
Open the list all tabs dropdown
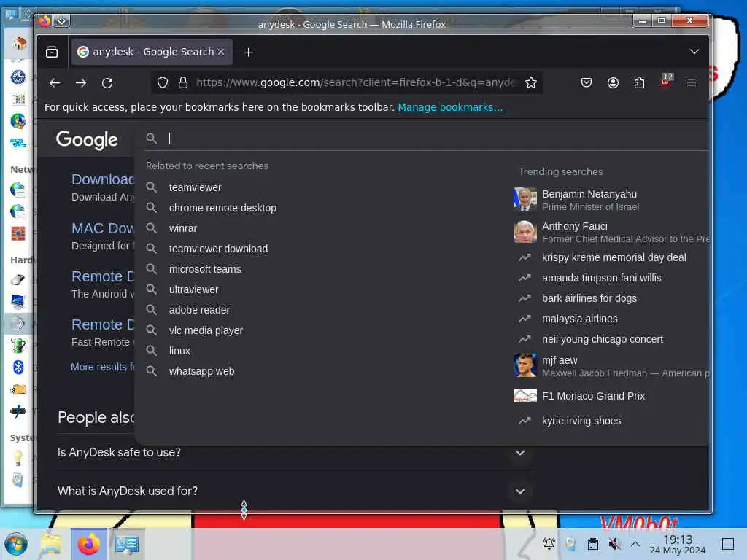pyautogui.click(x=694, y=52)
